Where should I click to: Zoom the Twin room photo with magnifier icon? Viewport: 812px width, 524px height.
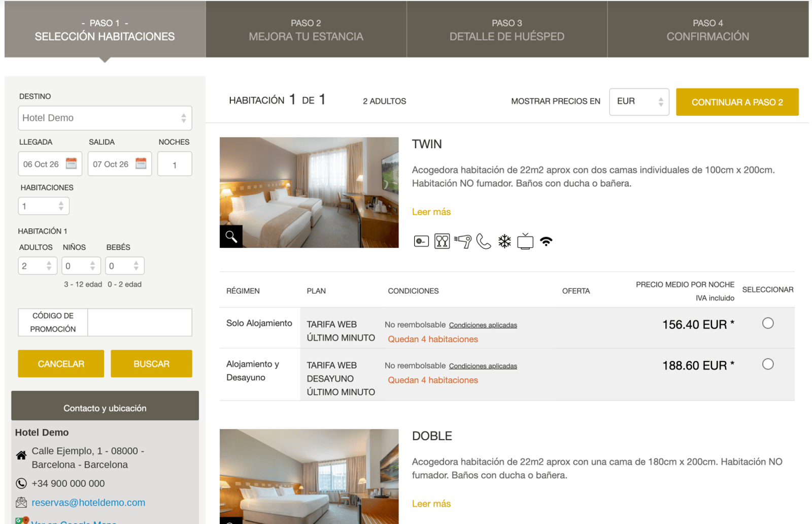click(231, 236)
